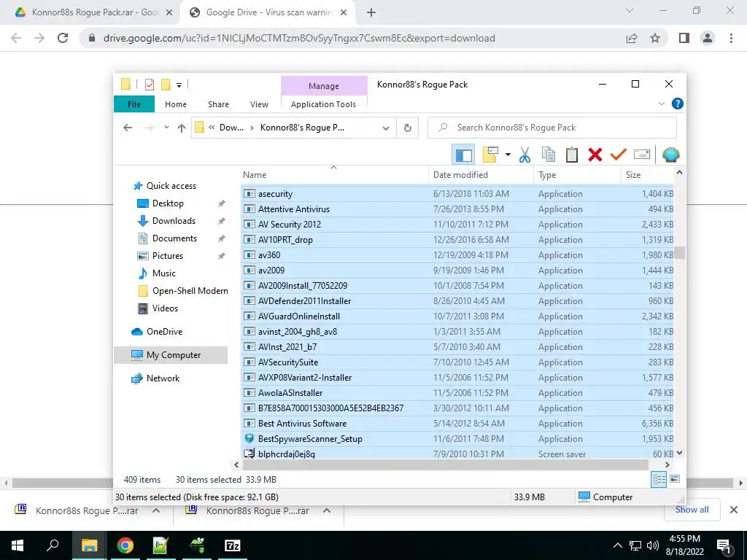Open Open-Shell Modern folder in sidebar
Viewport: 747px width, 560px height.
[x=190, y=291]
